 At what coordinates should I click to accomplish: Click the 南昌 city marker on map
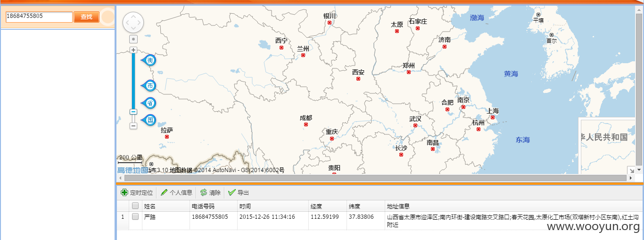(433, 149)
